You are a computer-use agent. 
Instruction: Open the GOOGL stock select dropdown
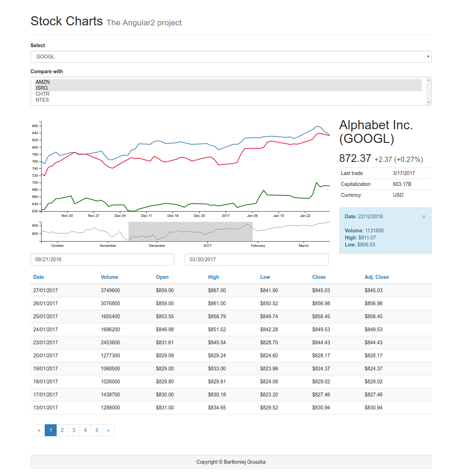click(x=231, y=57)
